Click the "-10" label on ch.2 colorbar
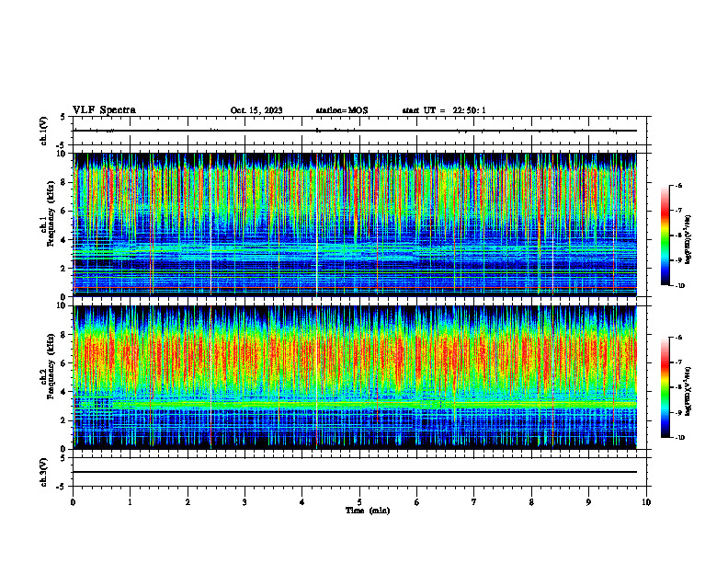 (x=679, y=438)
